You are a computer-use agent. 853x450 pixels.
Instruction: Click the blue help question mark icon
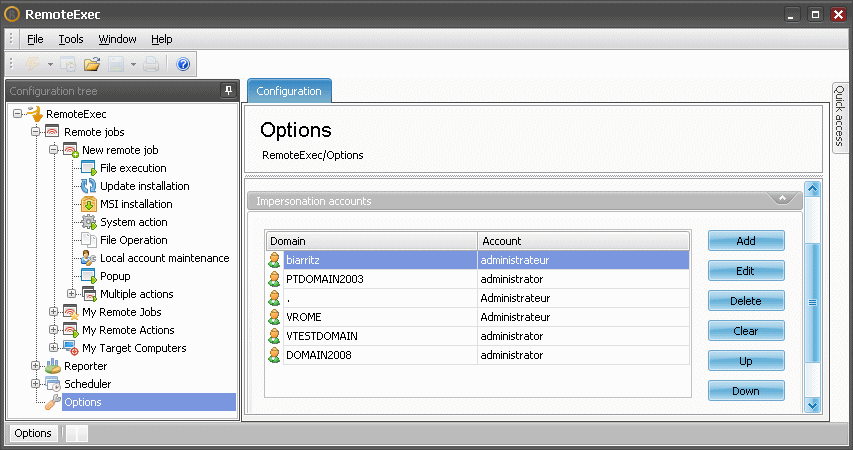click(x=183, y=64)
